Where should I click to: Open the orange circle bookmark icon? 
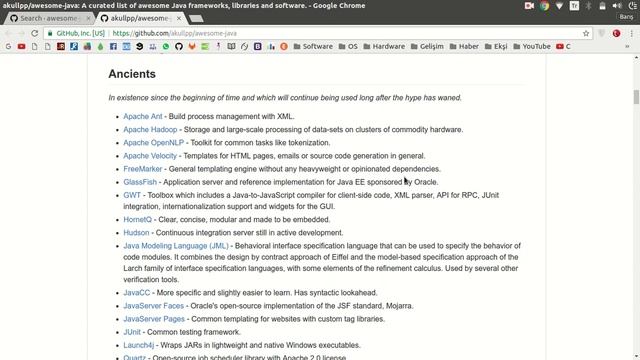[x=284, y=47]
